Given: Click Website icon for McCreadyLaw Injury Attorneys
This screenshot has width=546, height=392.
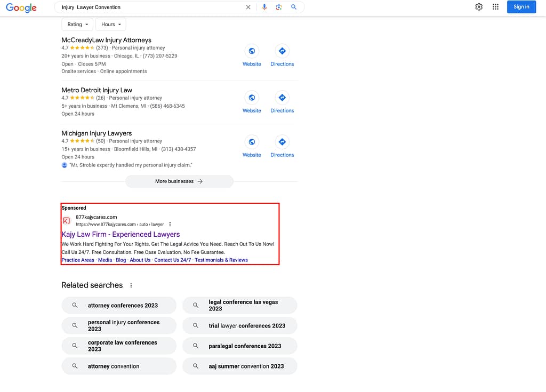Looking at the screenshot, I should (x=252, y=51).
